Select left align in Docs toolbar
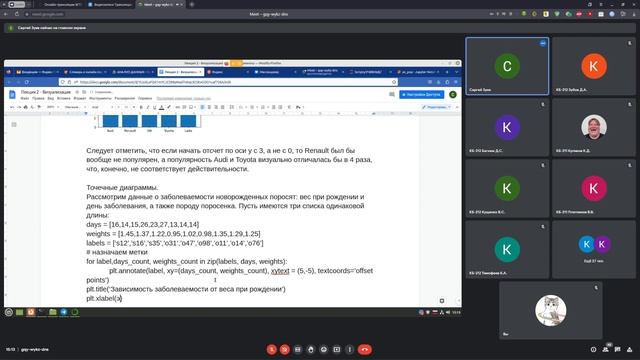This screenshot has height=360, width=640. (202, 107)
